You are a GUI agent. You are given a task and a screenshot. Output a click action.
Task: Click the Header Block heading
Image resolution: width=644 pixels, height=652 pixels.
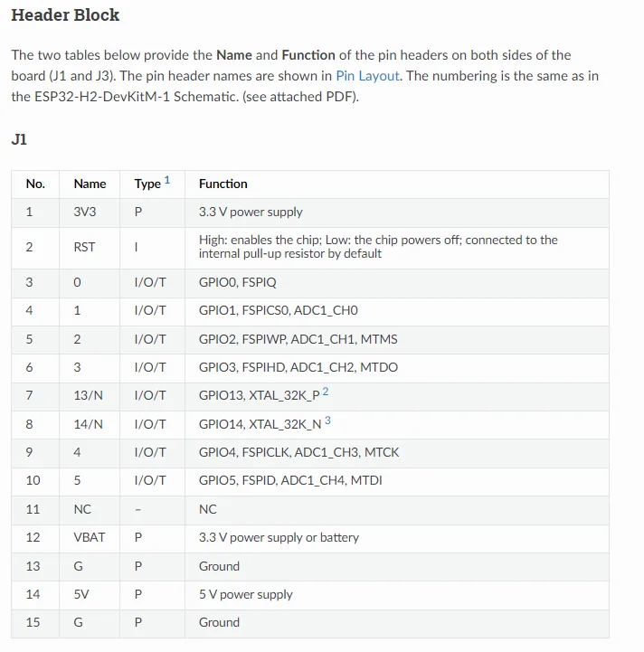[x=65, y=15]
